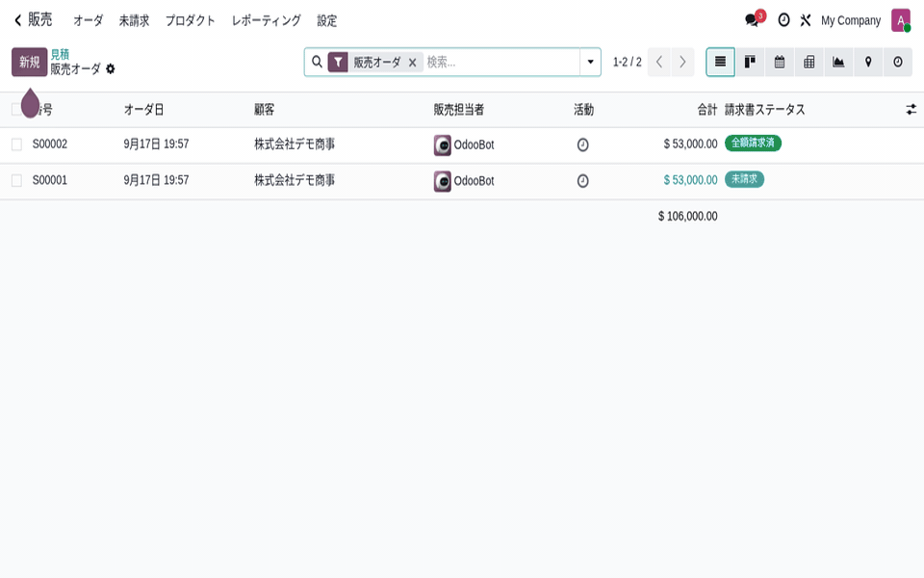Switch to list view
This screenshot has width=924, height=578.
tap(720, 62)
